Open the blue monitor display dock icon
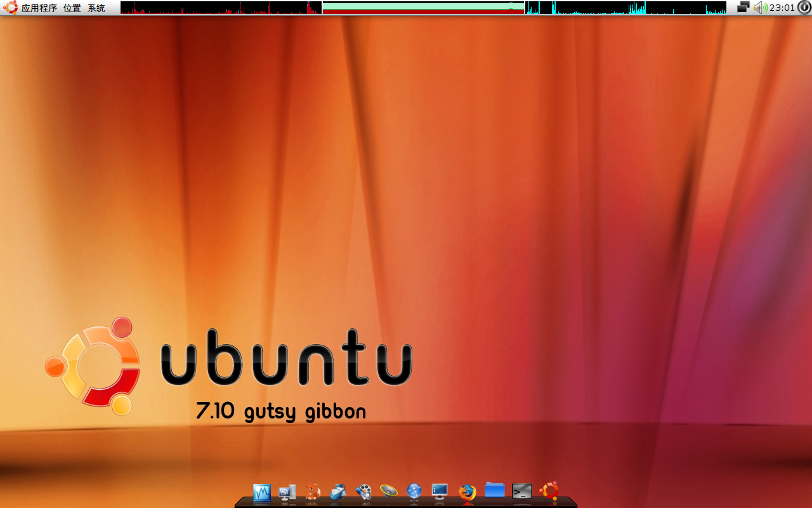The image size is (812, 508). click(440, 492)
